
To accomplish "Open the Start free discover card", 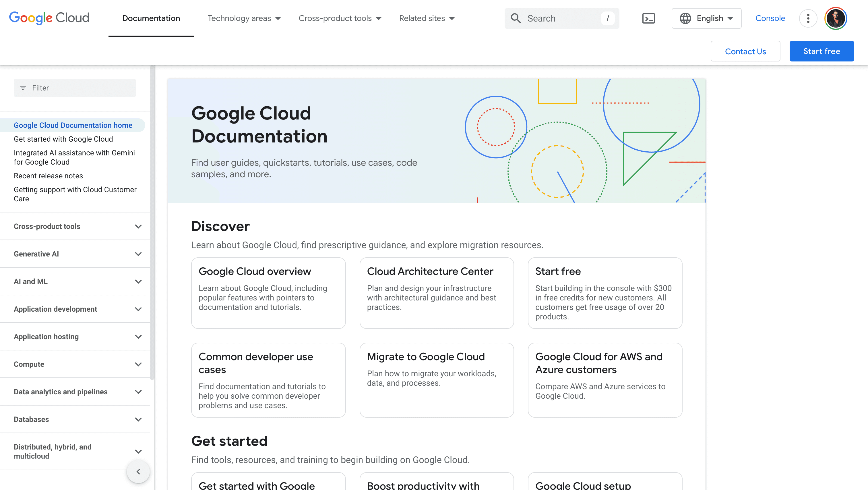I will coord(605,293).
